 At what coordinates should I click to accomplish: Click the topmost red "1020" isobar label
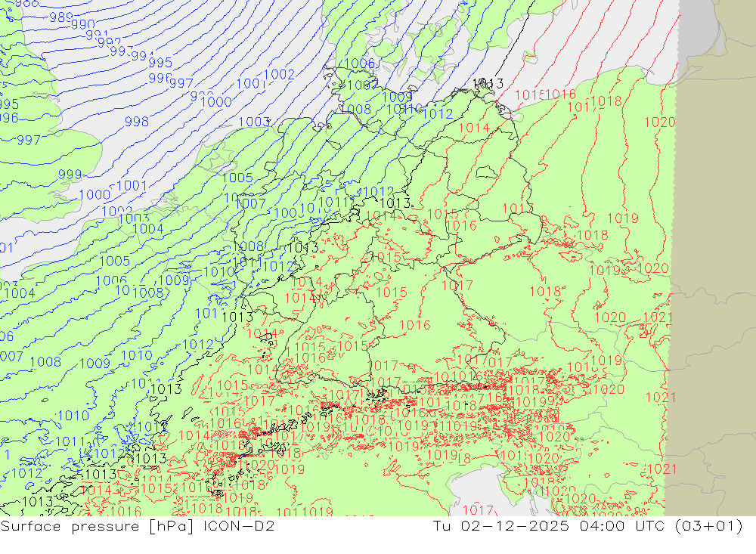tap(659, 122)
